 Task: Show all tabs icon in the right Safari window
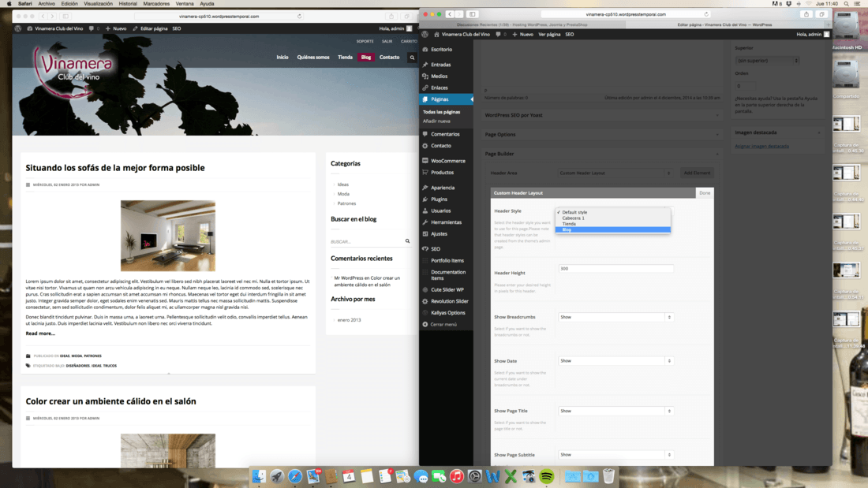[x=821, y=14]
